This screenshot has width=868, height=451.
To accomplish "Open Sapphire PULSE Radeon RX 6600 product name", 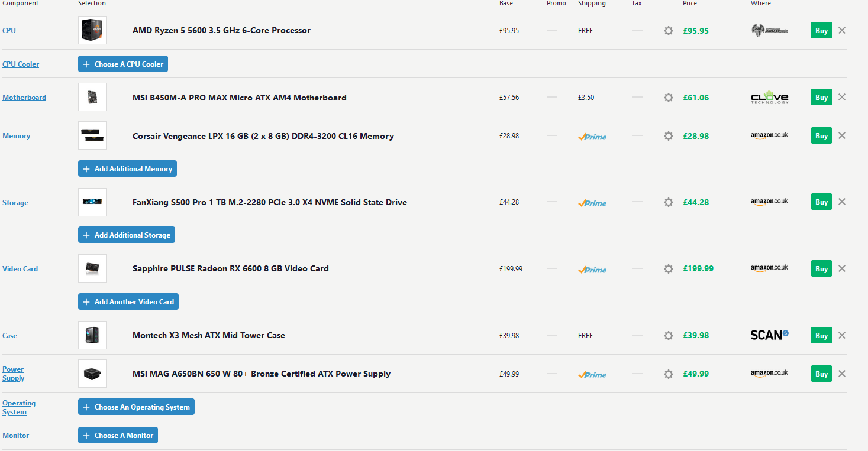I will pos(231,268).
